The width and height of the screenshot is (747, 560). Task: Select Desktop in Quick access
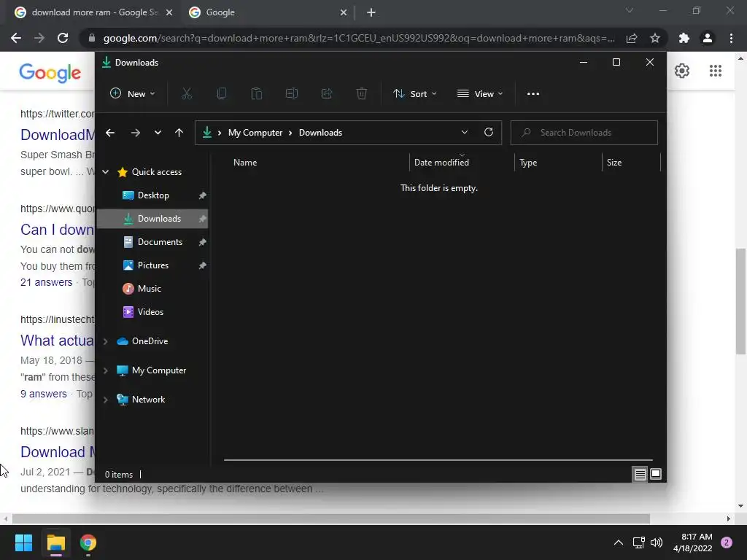[x=152, y=195]
